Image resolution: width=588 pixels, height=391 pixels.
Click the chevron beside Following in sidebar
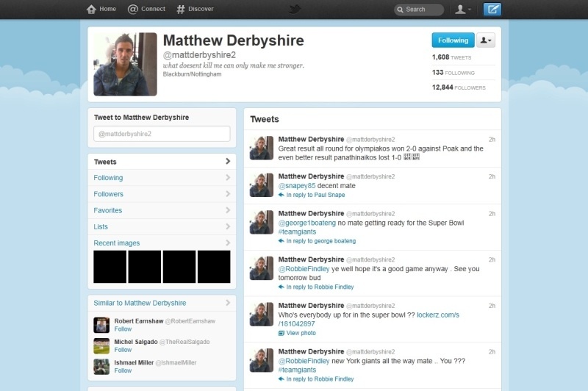pos(228,177)
